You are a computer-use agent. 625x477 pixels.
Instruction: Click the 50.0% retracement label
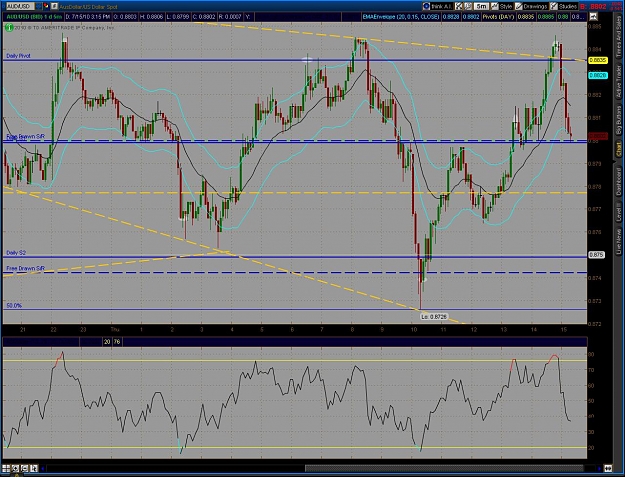[14, 306]
